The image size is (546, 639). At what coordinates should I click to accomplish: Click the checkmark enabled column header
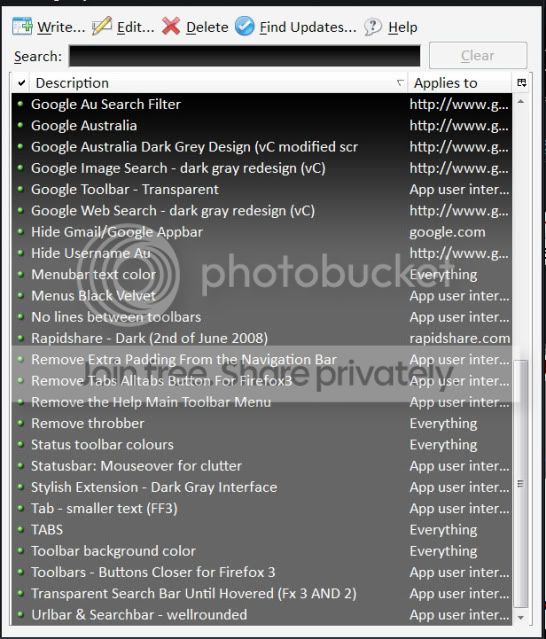(22, 83)
